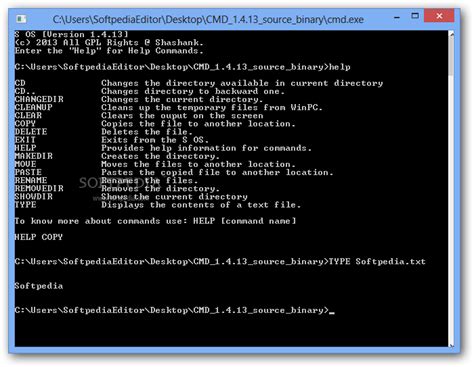The height and width of the screenshot is (367, 474).
Task: Click the 'Softpedia' output line
Action: pos(39,286)
